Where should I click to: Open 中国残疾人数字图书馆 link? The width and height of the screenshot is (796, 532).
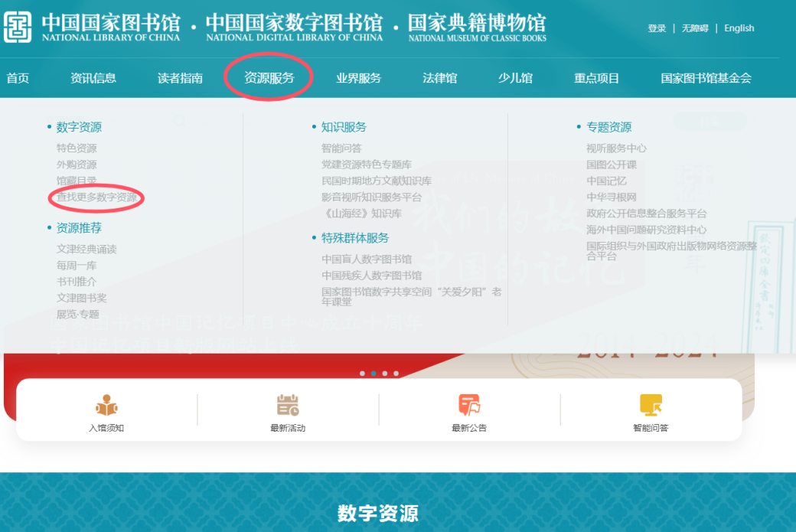click(x=372, y=276)
